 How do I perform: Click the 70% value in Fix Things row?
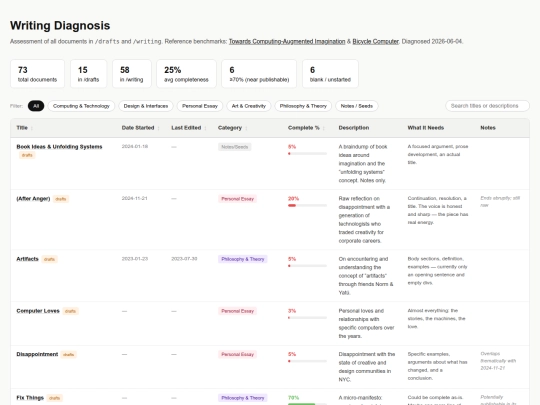(293, 398)
